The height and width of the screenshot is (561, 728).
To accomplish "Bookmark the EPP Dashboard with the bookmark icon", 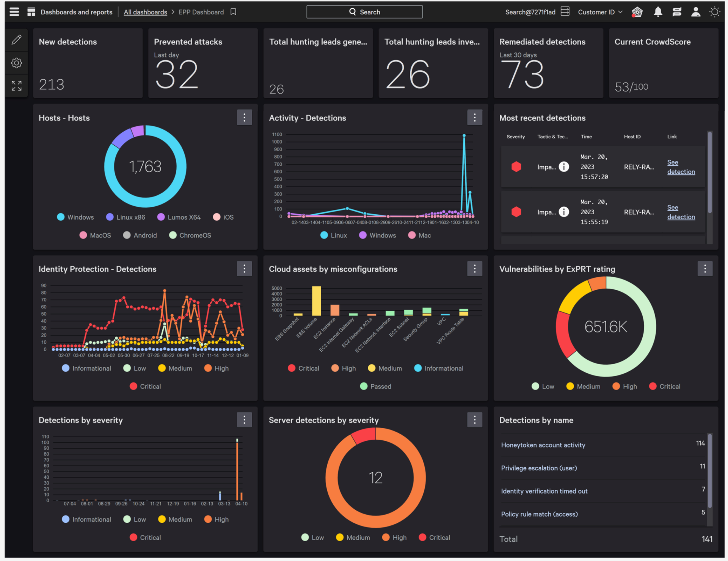I will (x=233, y=12).
